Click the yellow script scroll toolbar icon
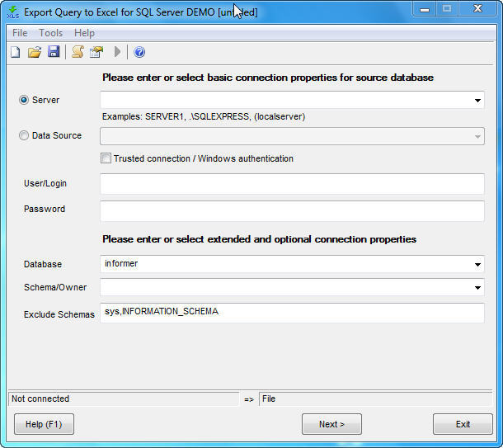Image resolution: width=503 pixels, height=448 pixels. point(78,52)
